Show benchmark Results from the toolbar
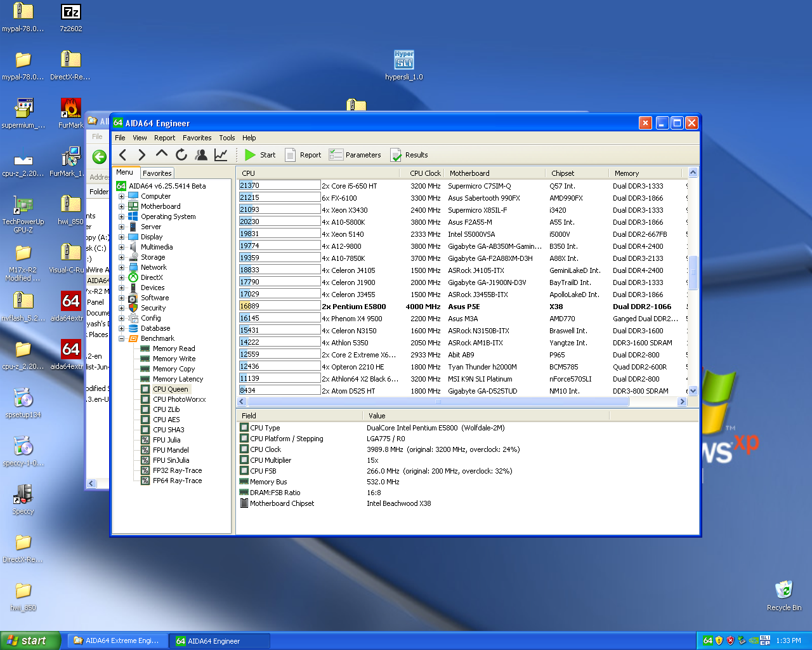 [409, 155]
